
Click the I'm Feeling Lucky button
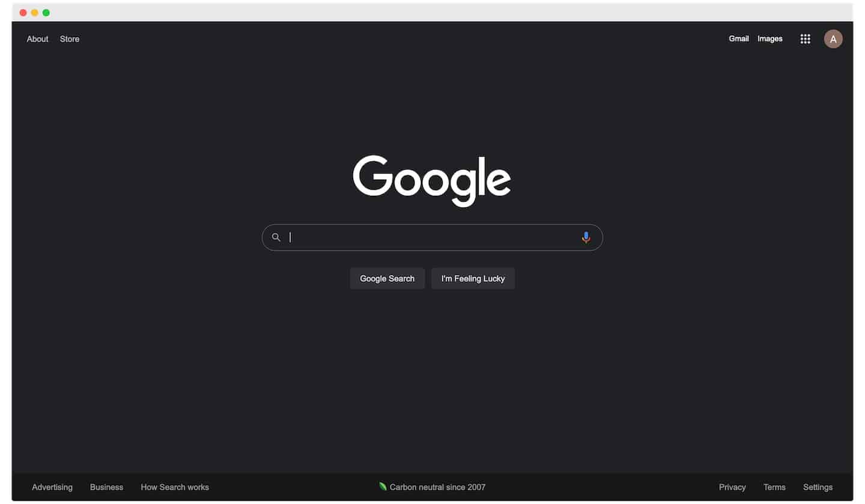pyautogui.click(x=473, y=279)
